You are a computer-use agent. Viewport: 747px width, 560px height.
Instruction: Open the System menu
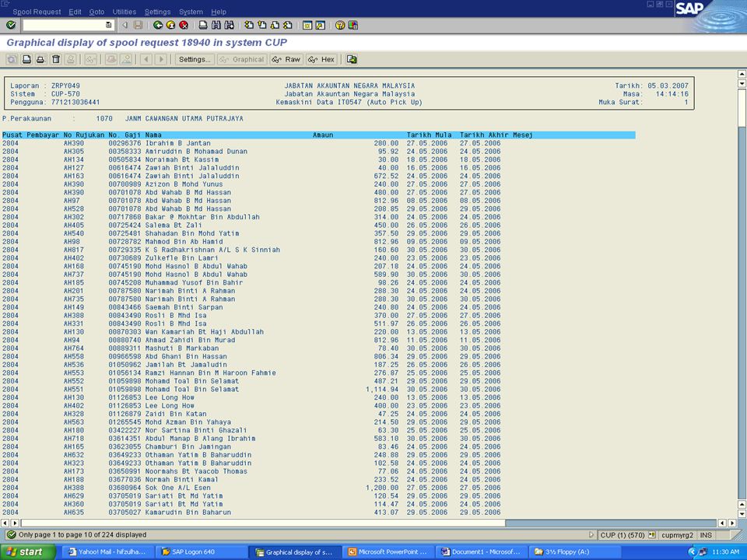tap(191, 12)
